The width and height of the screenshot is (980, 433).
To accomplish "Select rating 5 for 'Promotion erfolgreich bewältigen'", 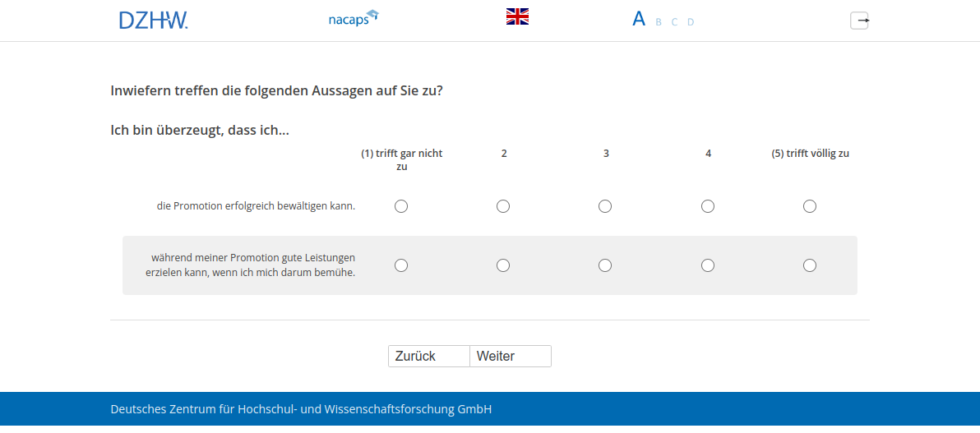I will click(x=810, y=206).
